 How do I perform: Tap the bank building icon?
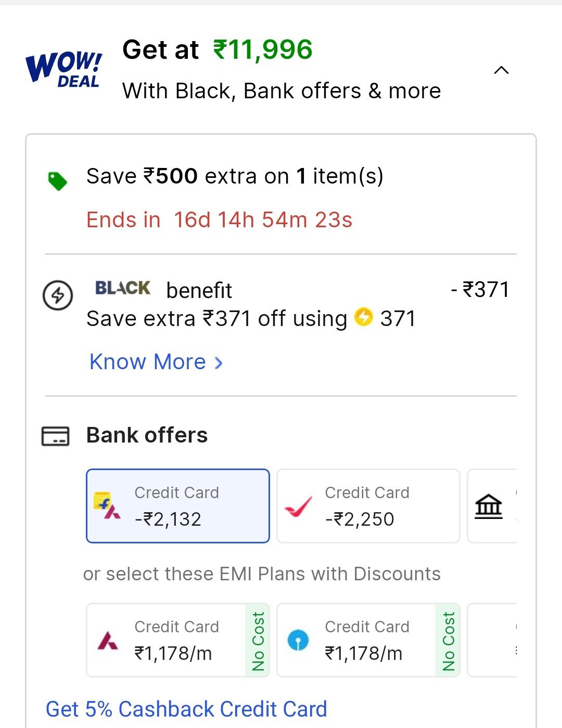489,506
